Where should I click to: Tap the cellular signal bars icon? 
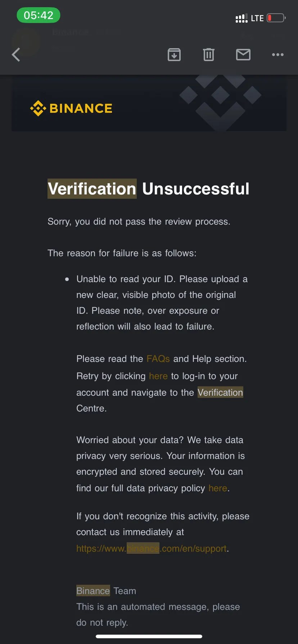(241, 18)
